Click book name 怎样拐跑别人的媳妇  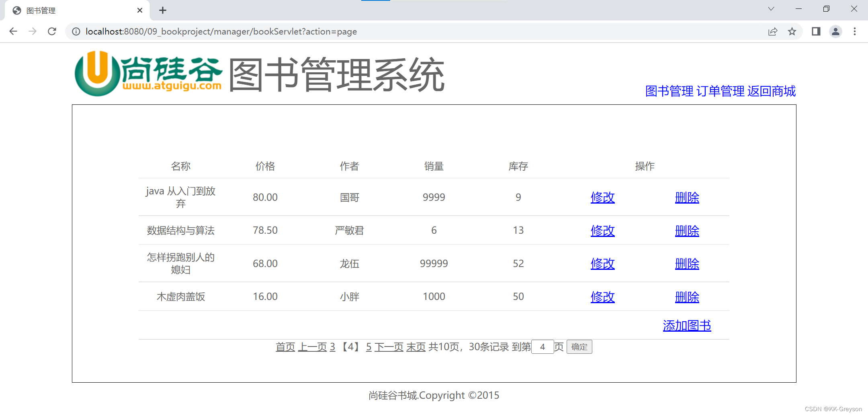(181, 263)
